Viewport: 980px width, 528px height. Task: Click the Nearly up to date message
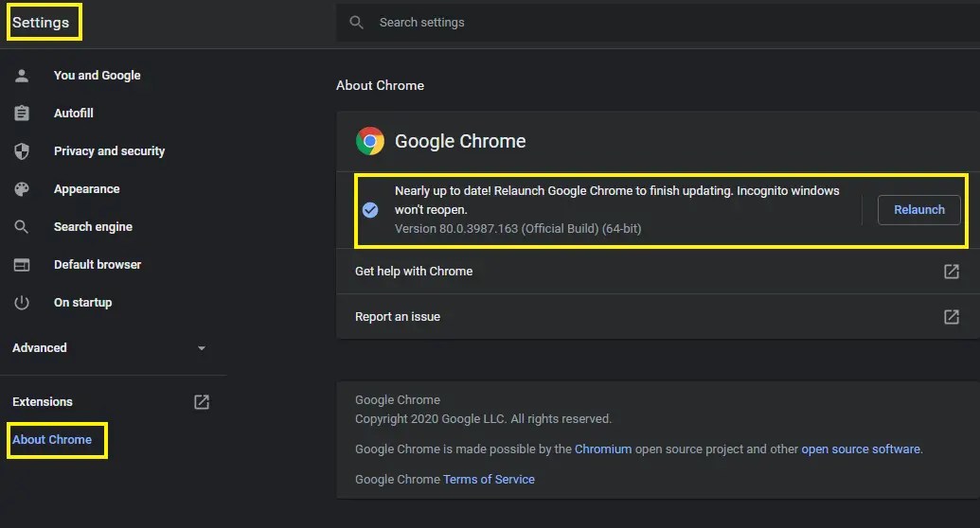tap(616, 200)
